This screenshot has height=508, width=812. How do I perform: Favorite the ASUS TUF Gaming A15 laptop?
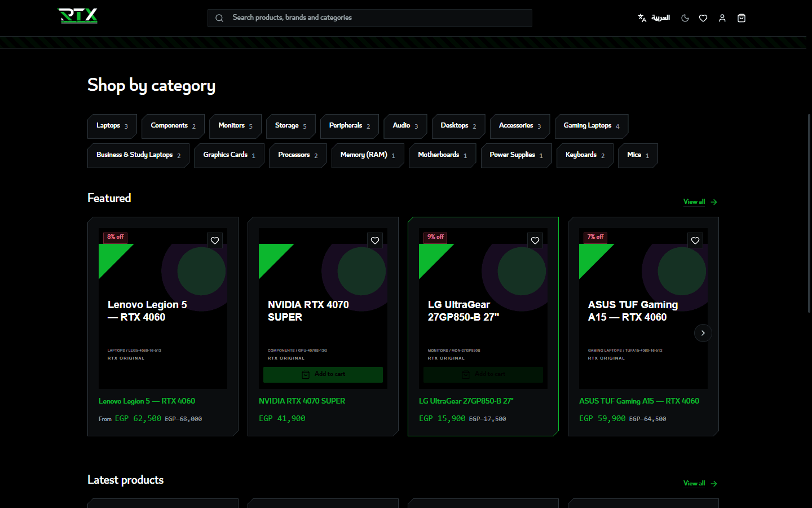[x=695, y=240]
